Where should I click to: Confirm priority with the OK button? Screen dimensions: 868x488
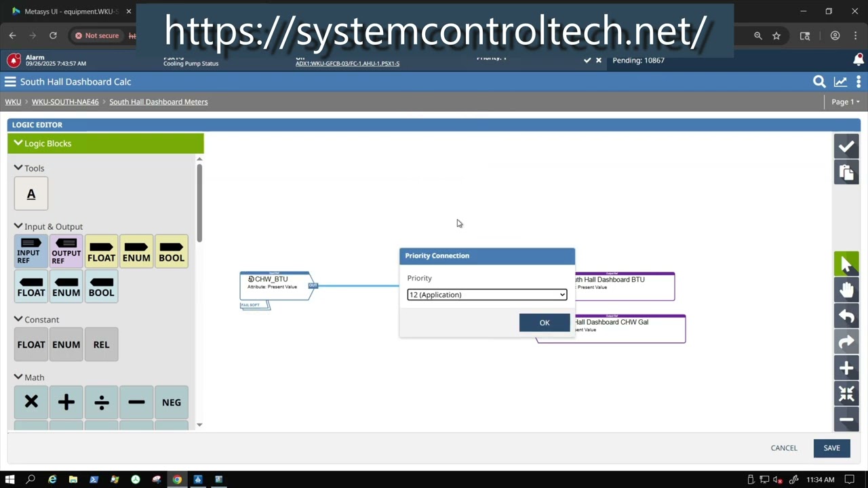click(545, 323)
